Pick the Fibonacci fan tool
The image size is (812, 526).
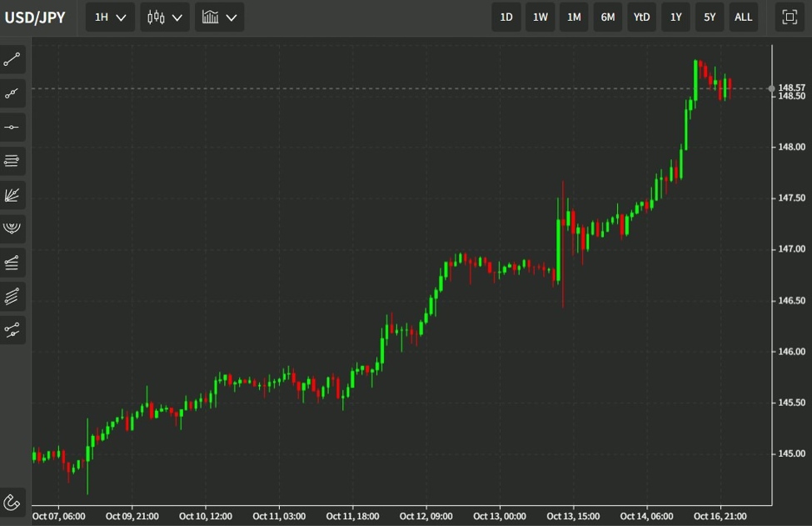coord(12,195)
